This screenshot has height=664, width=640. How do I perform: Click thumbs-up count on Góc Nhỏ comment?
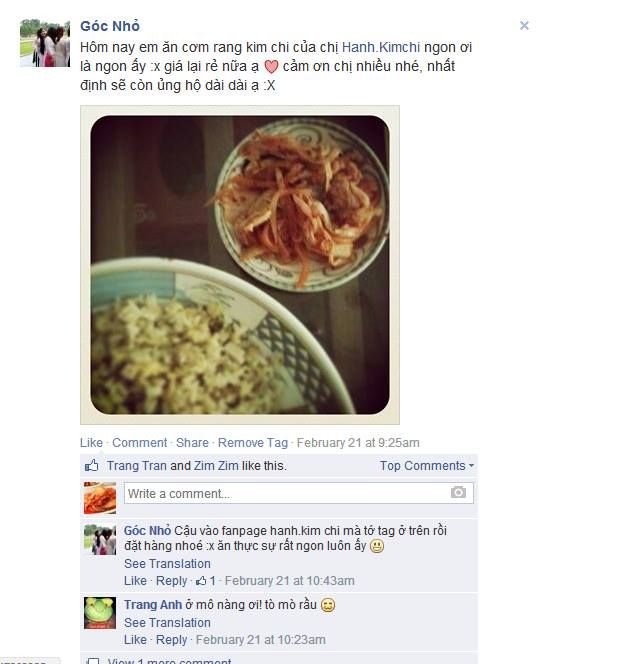click(205, 581)
